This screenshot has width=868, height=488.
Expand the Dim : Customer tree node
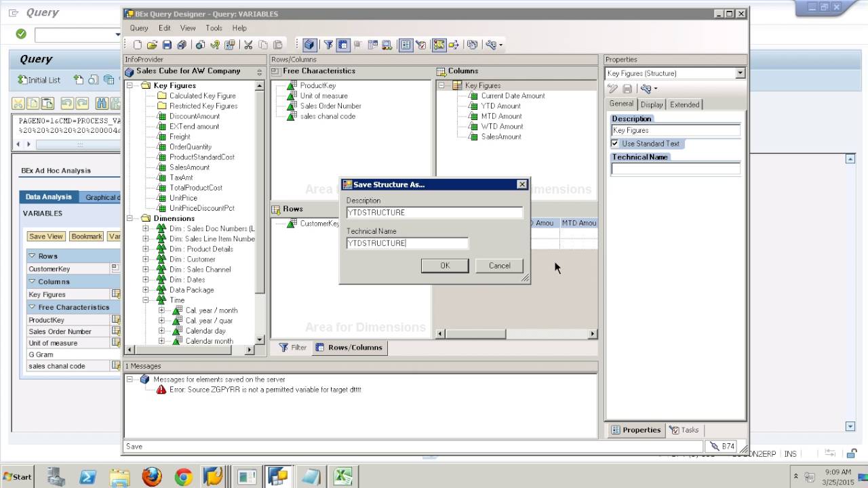tap(145, 259)
